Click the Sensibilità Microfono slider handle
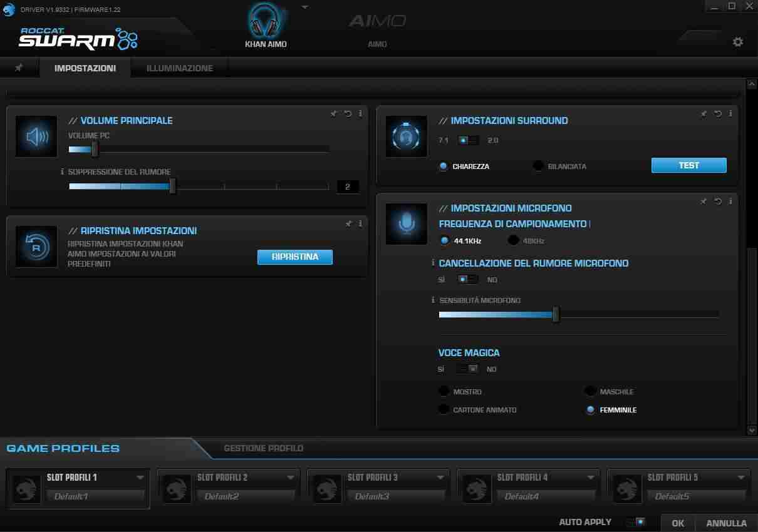The height and width of the screenshot is (532, 758). pyautogui.click(x=556, y=314)
